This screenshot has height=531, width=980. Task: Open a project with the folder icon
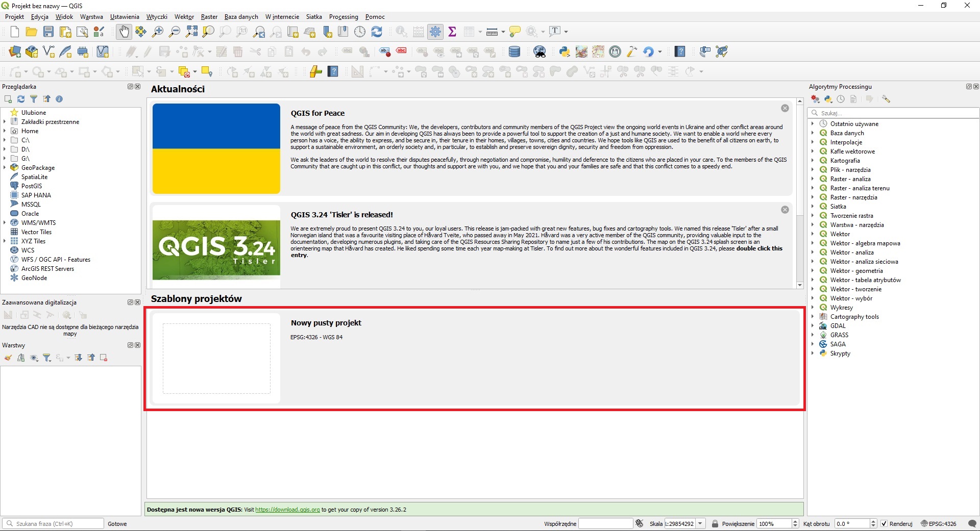(x=31, y=32)
